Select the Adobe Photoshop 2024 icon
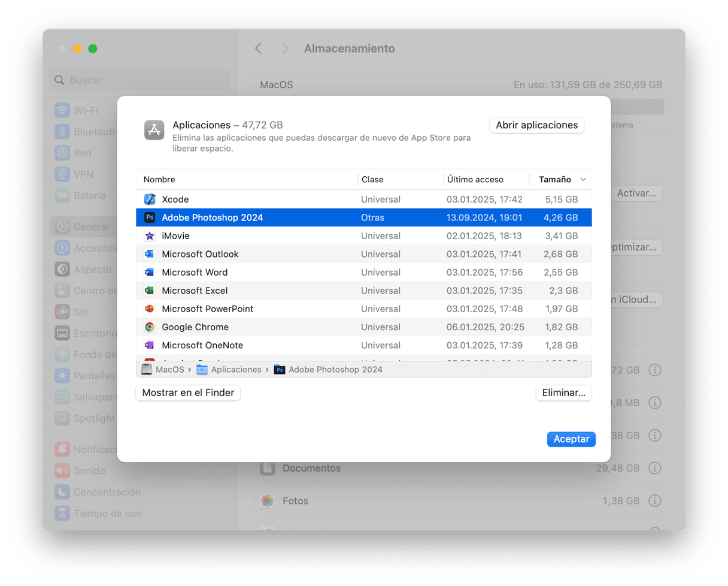The image size is (728, 586). pos(150,218)
